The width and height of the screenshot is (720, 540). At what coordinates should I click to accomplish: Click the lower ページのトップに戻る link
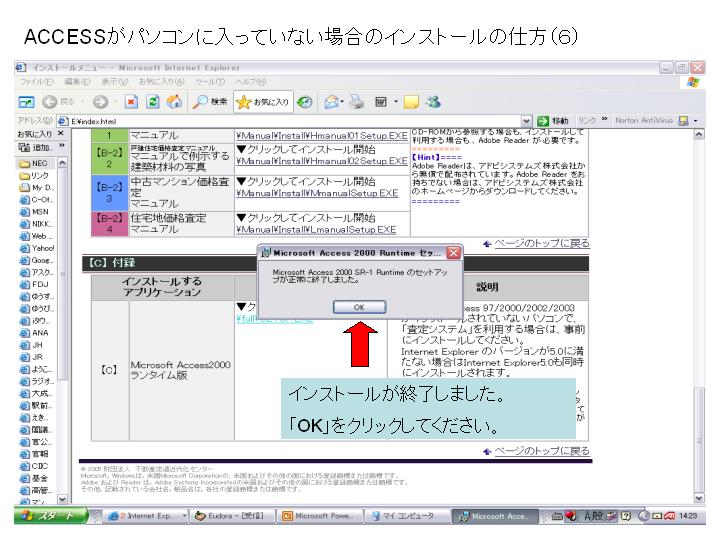(x=542, y=451)
